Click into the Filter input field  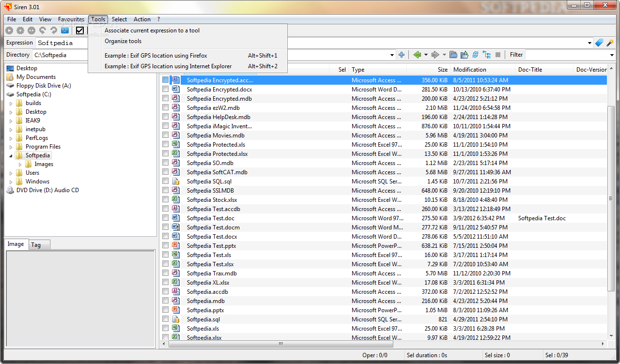(x=566, y=55)
